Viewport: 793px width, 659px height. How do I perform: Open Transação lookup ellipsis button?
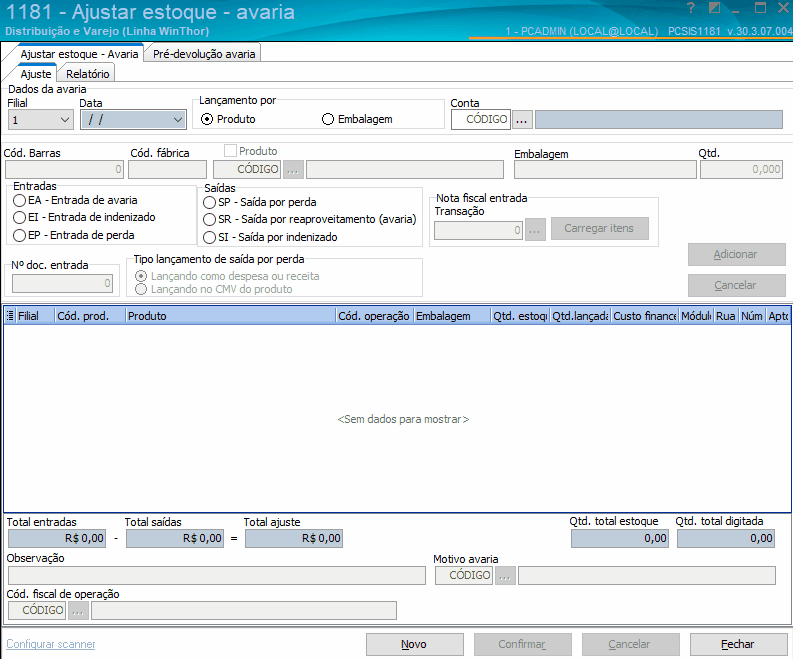(535, 230)
